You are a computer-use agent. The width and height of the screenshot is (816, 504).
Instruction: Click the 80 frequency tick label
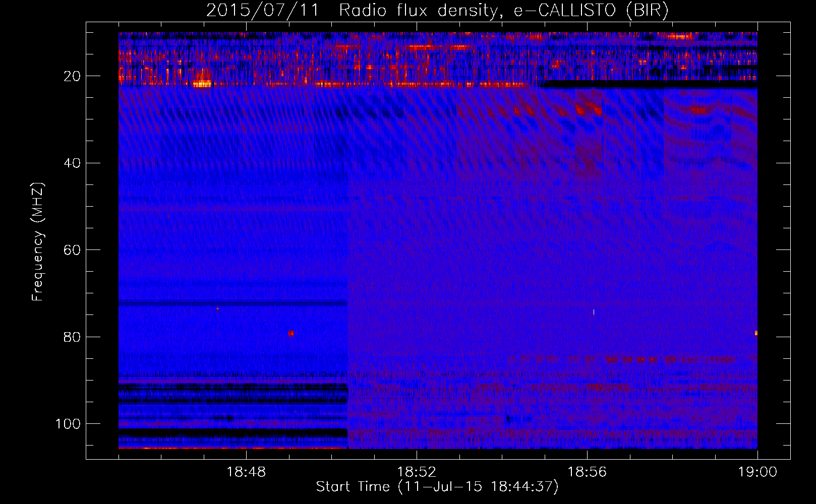(73, 337)
